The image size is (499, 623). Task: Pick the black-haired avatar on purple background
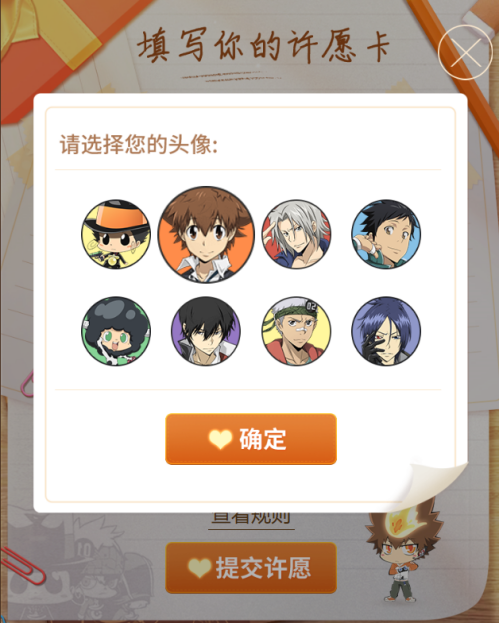(206, 331)
